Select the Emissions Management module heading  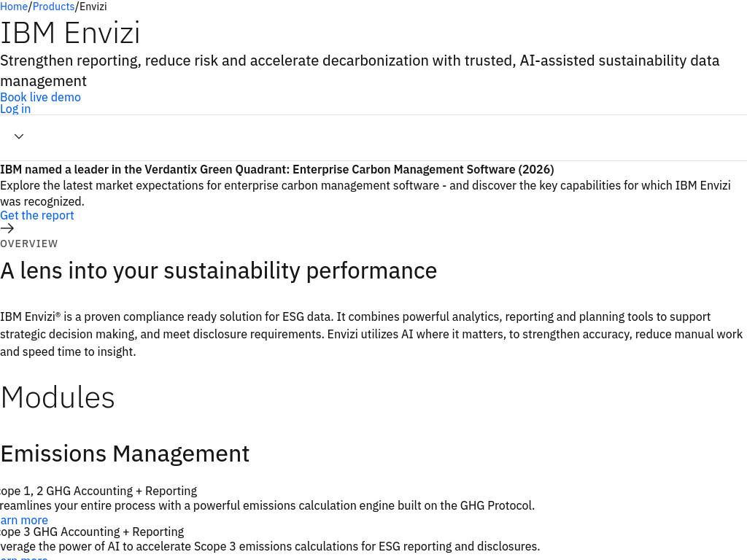click(125, 454)
